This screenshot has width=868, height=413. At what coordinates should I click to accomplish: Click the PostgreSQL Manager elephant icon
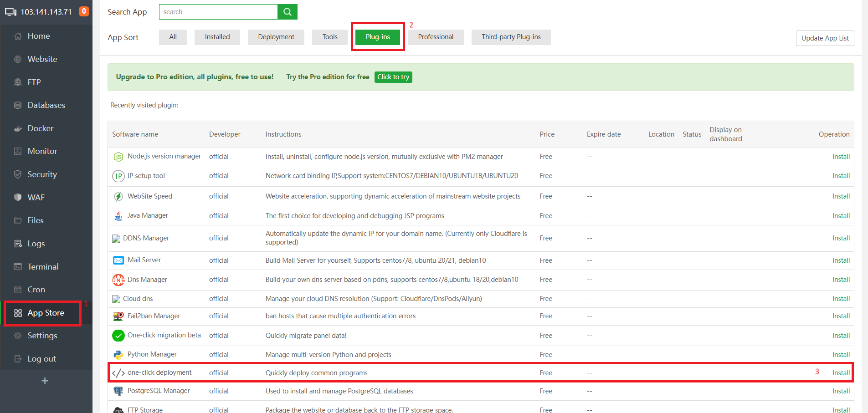point(118,391)
